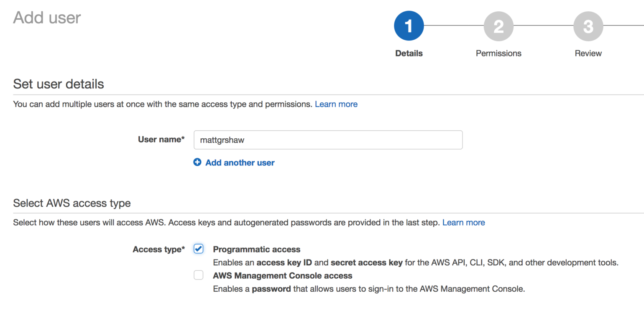Click the access key ID description text

coord(416,263)
